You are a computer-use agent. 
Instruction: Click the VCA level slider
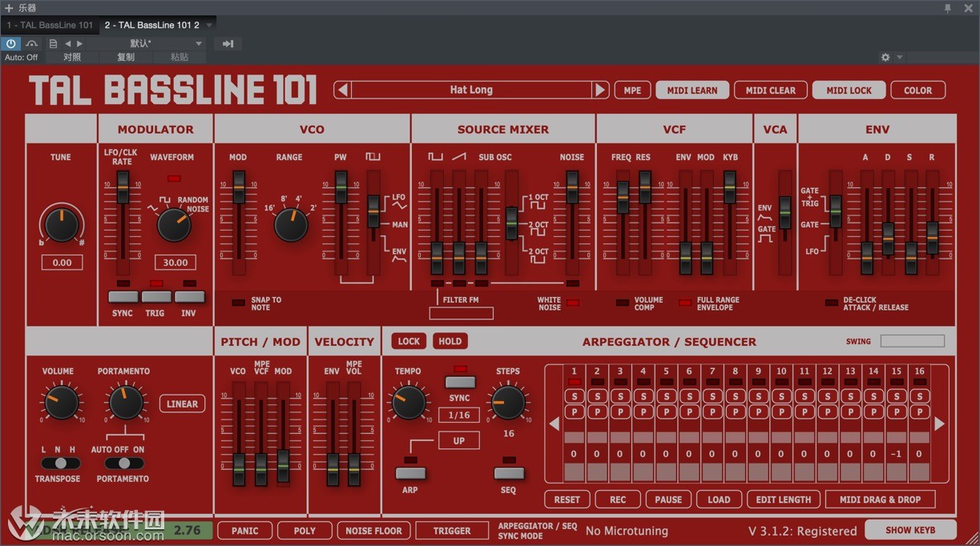click(x=785, y=212)
